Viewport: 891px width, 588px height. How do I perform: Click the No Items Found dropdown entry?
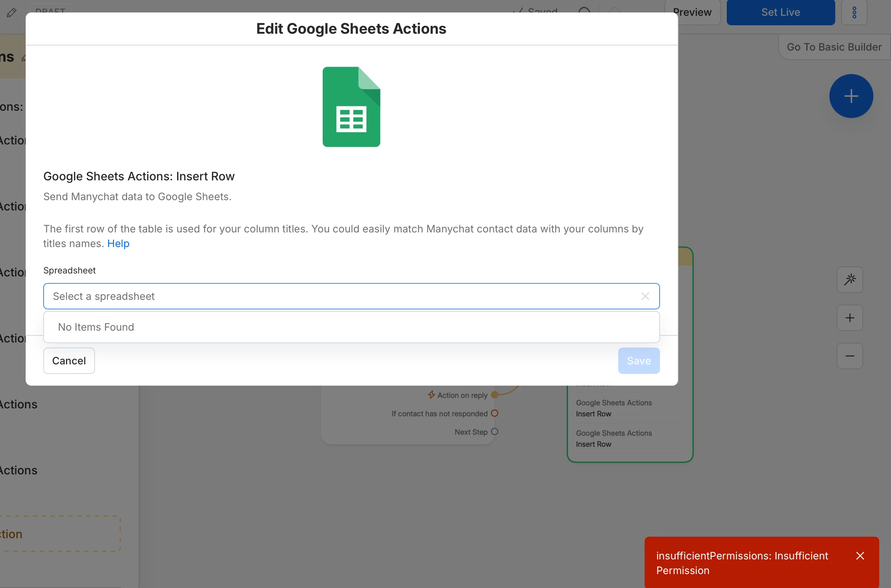tap(351, 327)
